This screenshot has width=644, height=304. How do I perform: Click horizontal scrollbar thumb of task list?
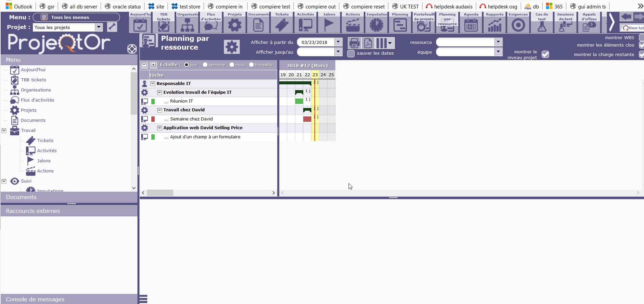click(160, 193)
